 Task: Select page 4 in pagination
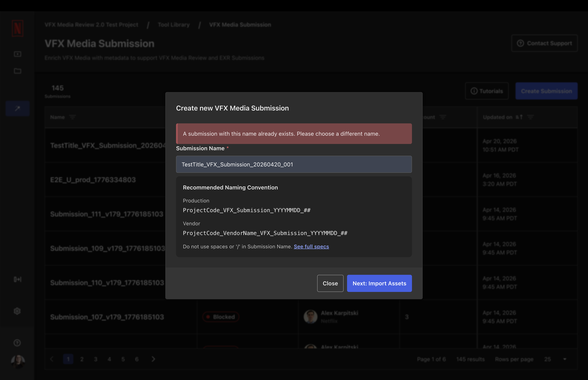tap(109, 359)
